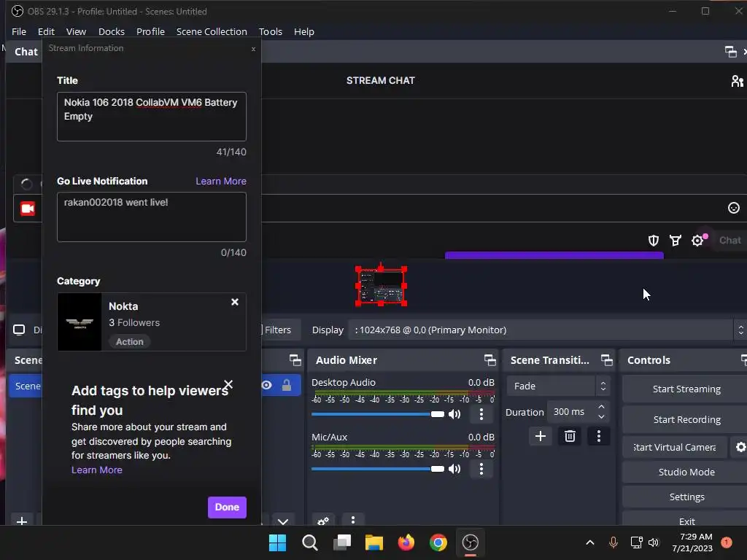Open the Tools menu
This screenshot has height=560, width=747.
271,31
